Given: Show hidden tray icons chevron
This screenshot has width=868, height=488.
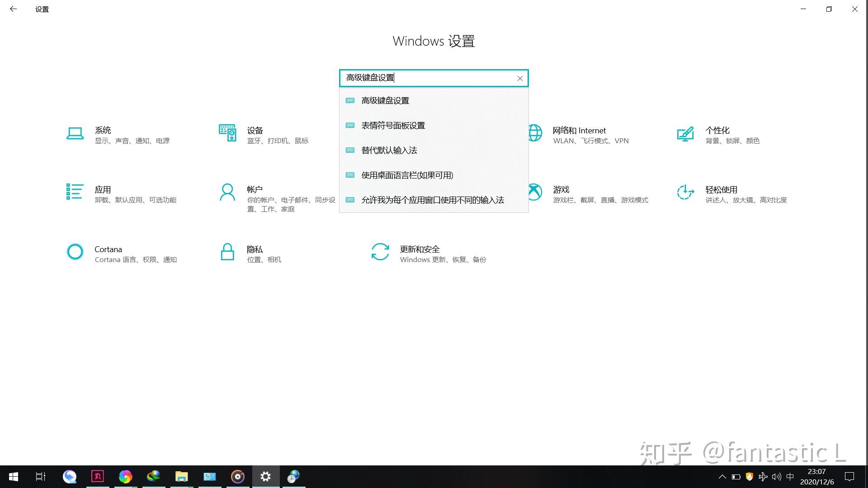Looking at the screenshot, I should [722, 477].
